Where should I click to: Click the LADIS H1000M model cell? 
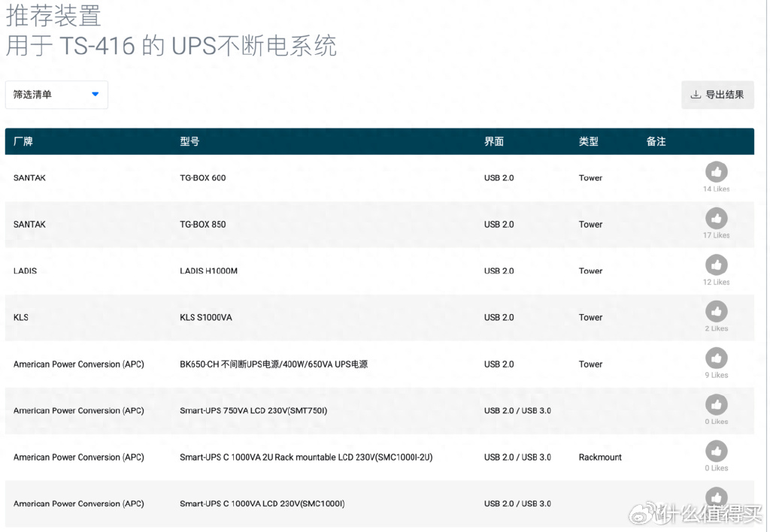(x=209, y=271)
